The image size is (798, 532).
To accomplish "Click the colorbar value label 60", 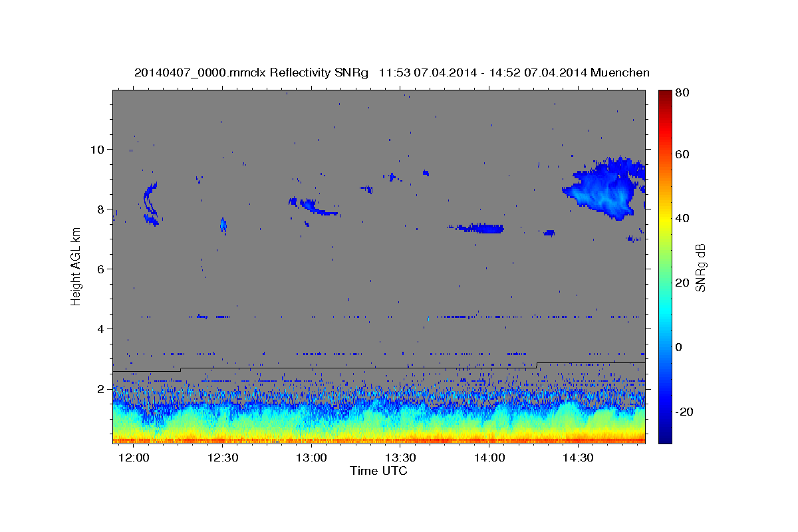I will (682, 154).
